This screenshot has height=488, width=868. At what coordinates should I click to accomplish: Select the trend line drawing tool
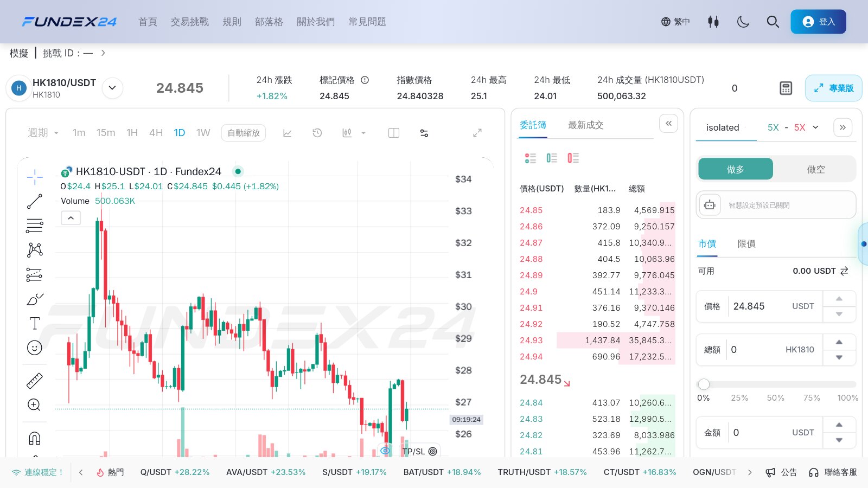[35, 201]
